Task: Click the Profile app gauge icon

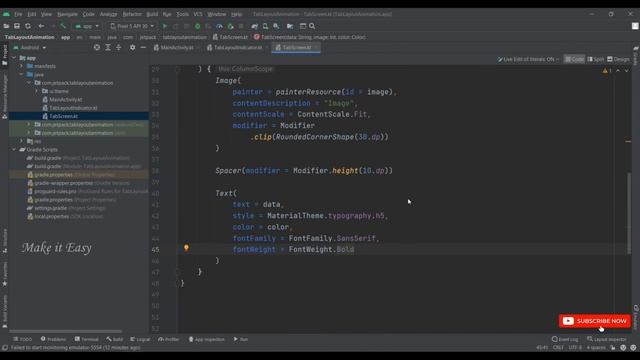Action: 219,26
